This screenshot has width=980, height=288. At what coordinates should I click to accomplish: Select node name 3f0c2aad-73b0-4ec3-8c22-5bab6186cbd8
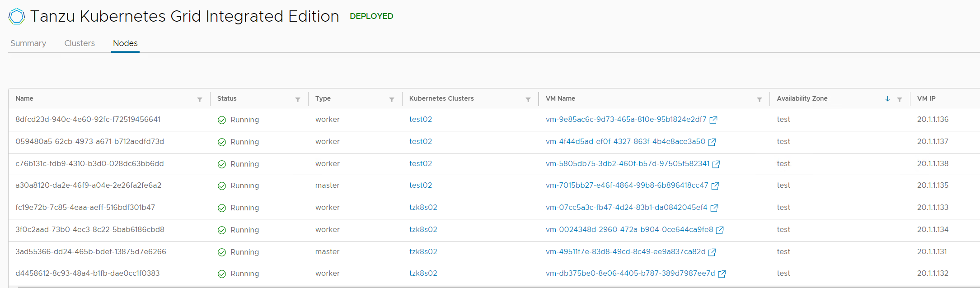pyautogui.click(x=90, y=229)
